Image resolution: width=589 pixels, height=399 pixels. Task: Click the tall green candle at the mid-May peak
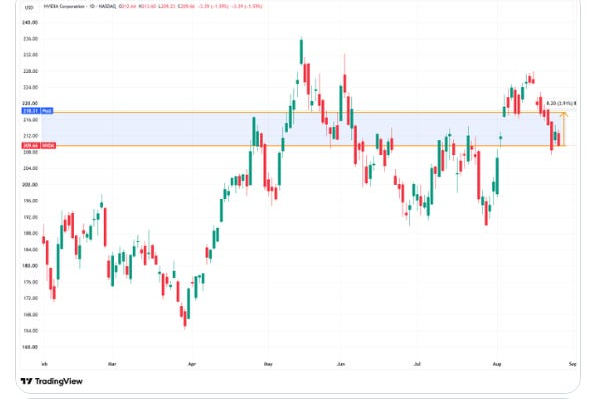(301, 52)
